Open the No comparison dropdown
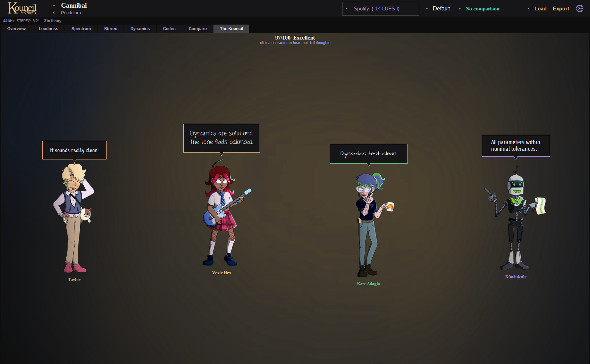 (479, 9)
